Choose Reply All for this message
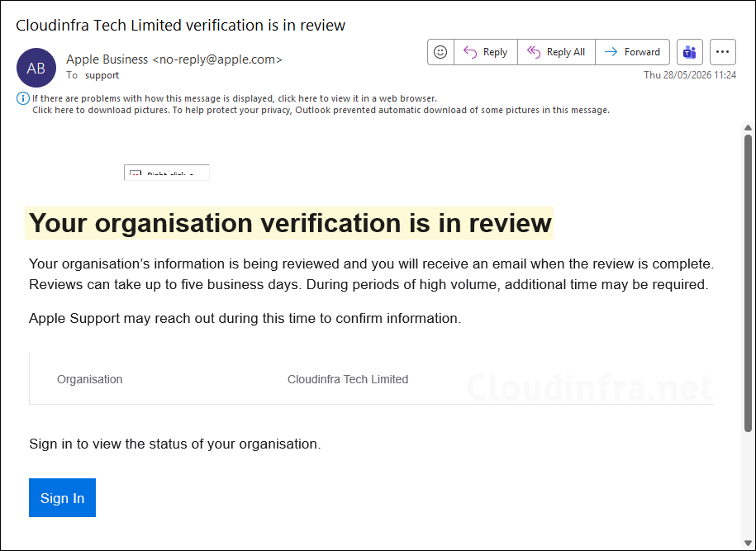 [556, 52]
